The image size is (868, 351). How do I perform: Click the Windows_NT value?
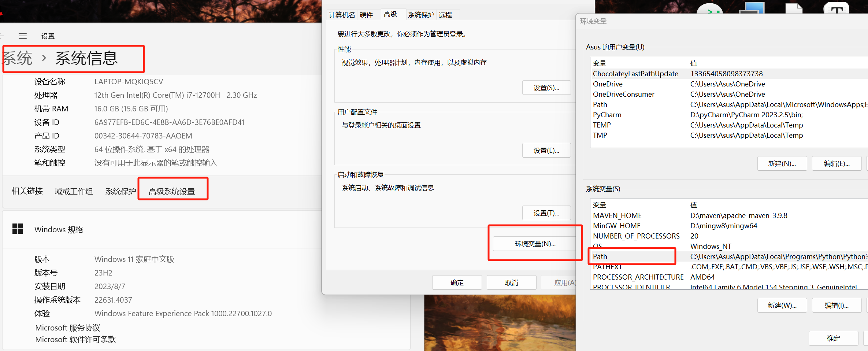[x=711, y=246]
